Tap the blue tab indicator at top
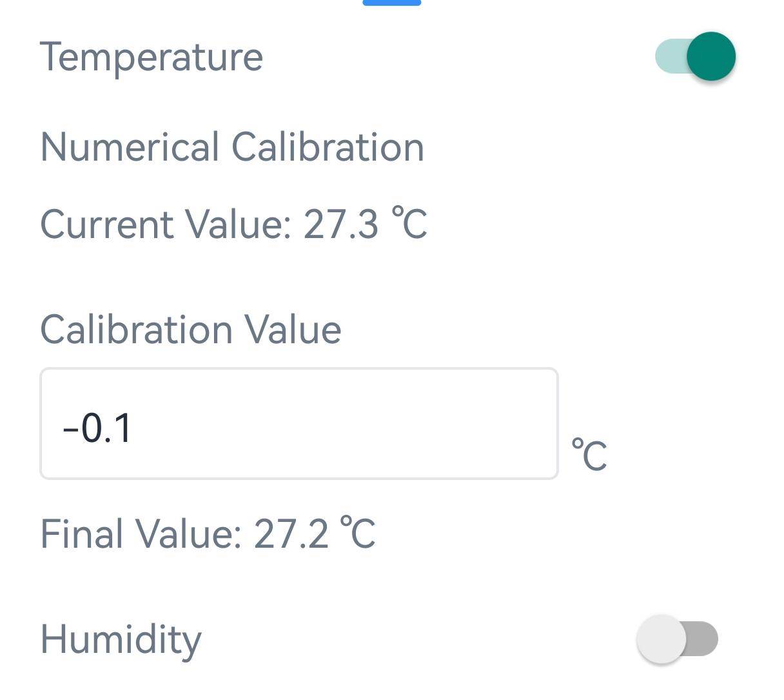This screenshot has height=700, width=784. pyautogui.click(x=391, y=3)
